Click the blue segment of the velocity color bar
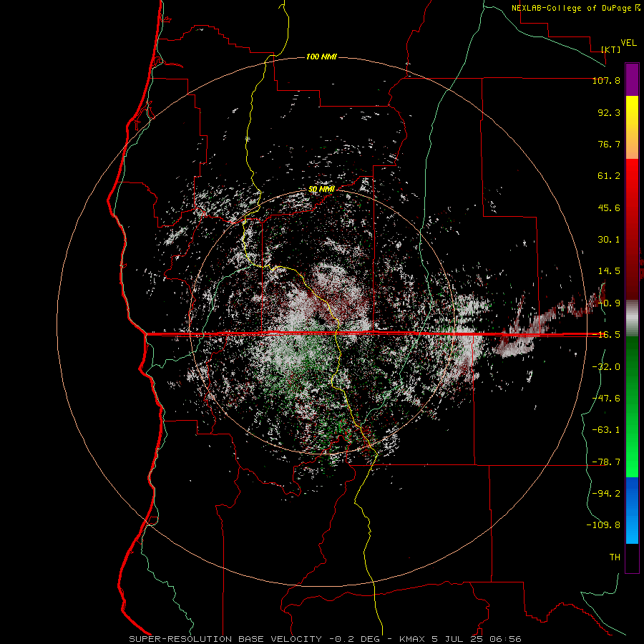 coord(632,510)
